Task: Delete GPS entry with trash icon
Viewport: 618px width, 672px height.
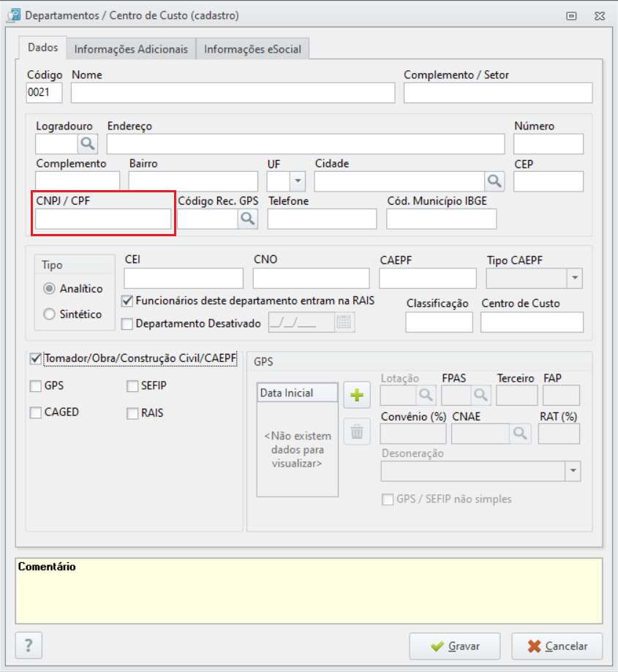Action: (x=357, y=431)
